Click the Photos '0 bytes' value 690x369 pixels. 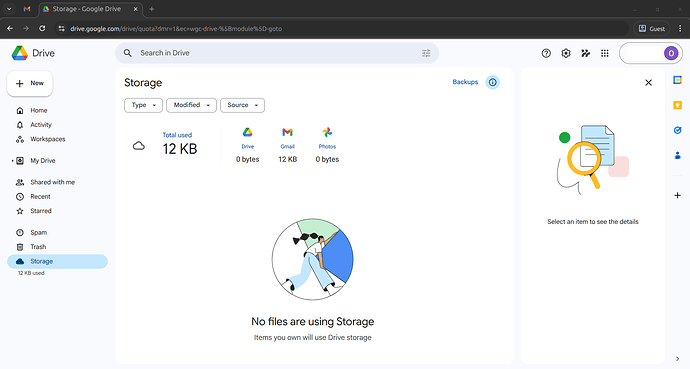point(327,159)
